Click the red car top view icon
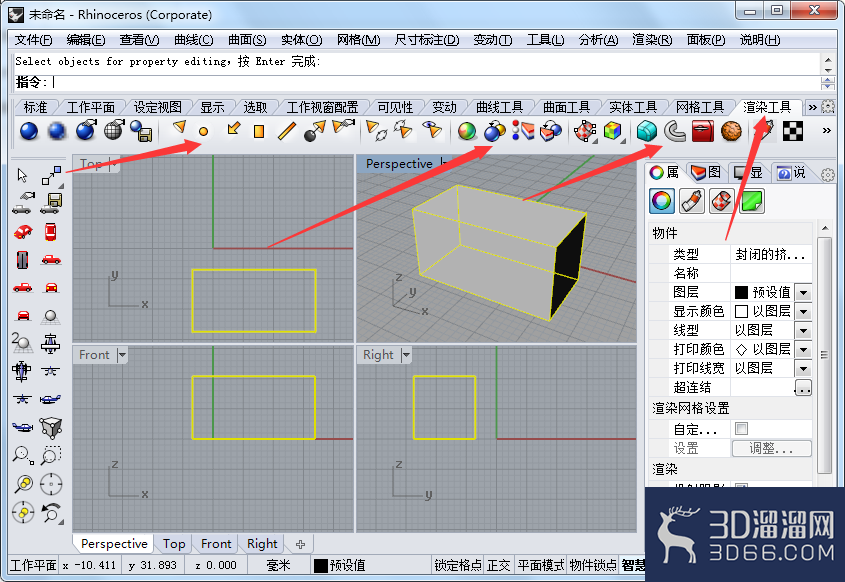This screenshot has height=582, width=845. click(x=50, y=232)
